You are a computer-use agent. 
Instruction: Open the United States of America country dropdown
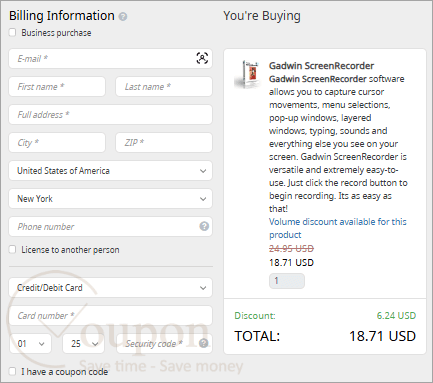110,171
